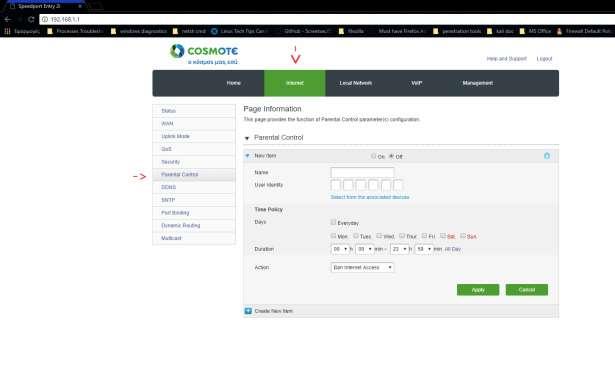615x365 pixels.
Task: Click the site info icon in address bar
Action: point(45,19)
